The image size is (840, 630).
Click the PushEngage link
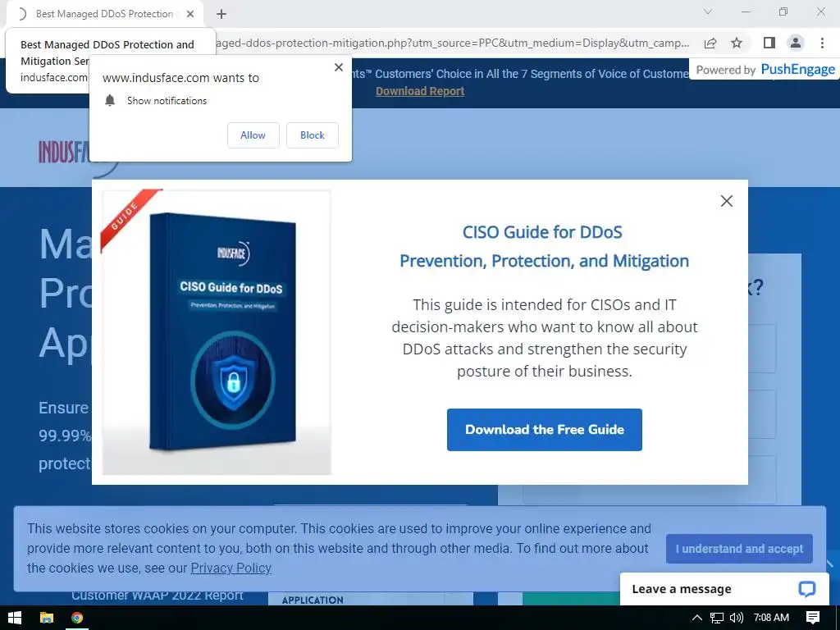pos(797,69)
